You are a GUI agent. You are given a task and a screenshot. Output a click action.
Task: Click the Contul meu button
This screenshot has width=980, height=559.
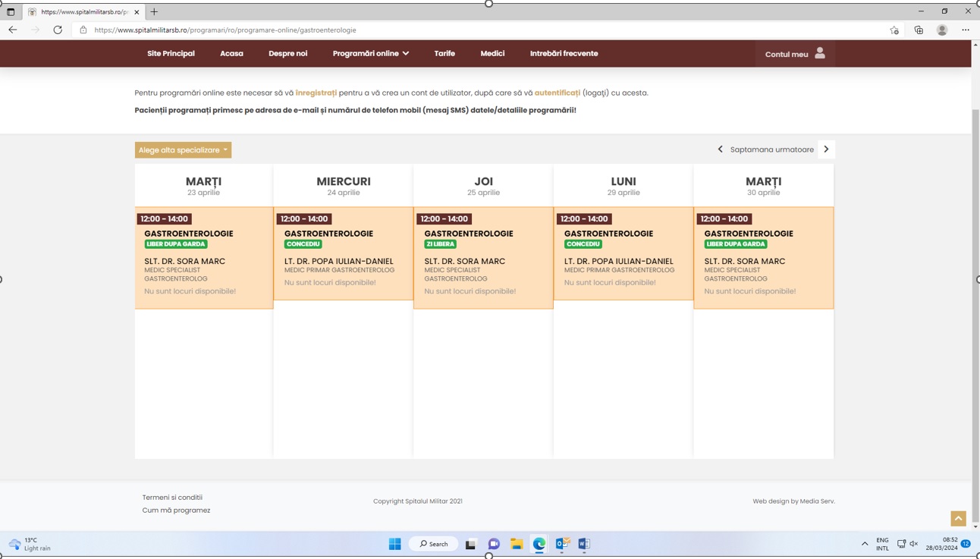pos(794,54)
